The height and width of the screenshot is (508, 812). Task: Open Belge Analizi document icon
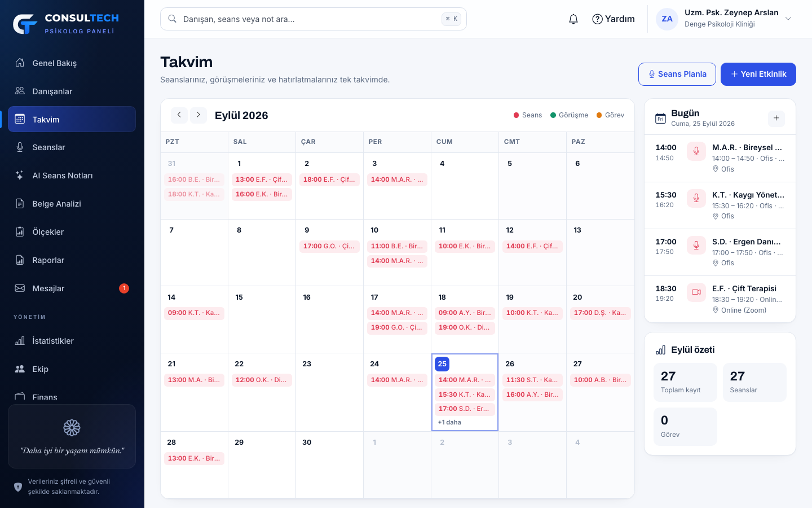coord(20,204)
